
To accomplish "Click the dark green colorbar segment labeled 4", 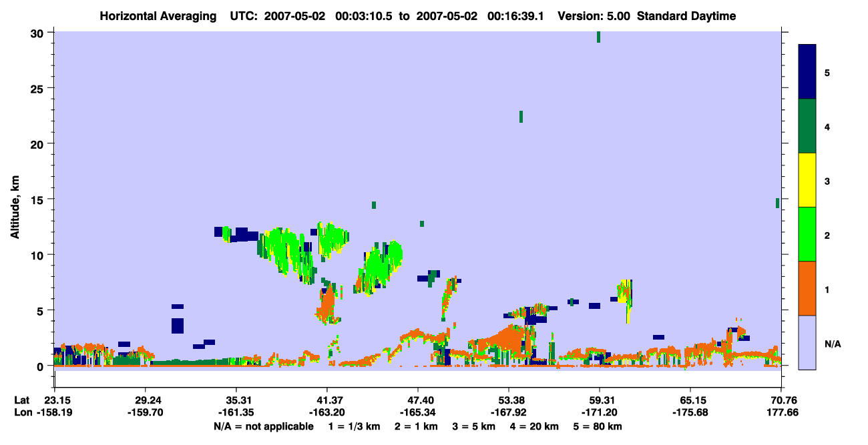I will (807, 126).
